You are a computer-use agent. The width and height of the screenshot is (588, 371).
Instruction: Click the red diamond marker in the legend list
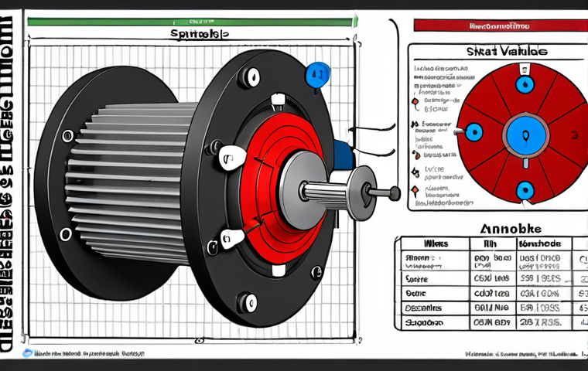coord(415,191)
